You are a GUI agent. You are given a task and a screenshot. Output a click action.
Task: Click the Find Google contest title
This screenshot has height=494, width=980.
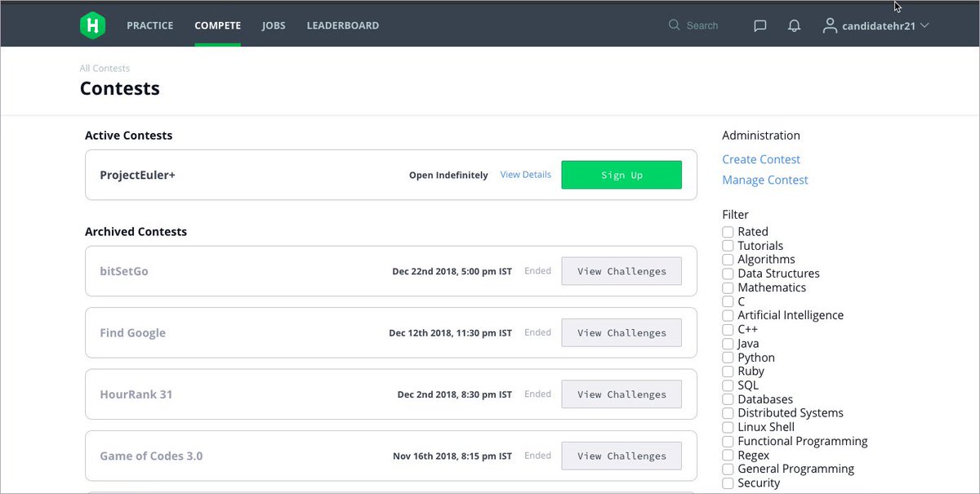[x=132, y=332]
